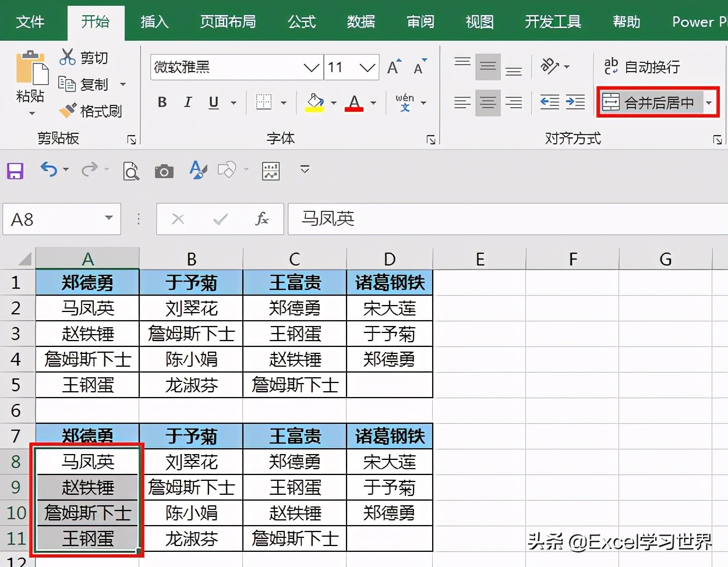
Task: Click the text orientation icon
Action: click(x=550, y=66)
